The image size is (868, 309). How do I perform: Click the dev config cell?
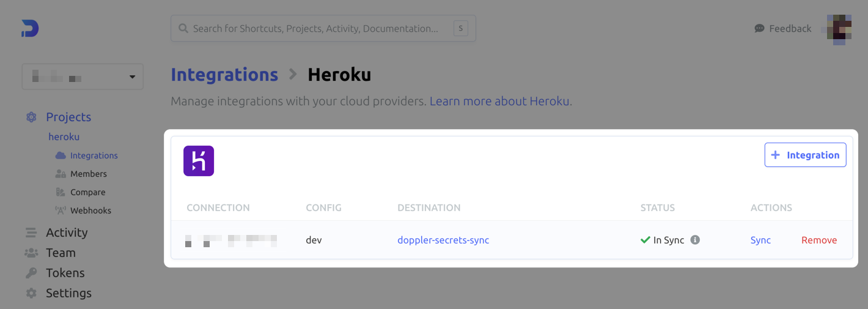(314, 240)
